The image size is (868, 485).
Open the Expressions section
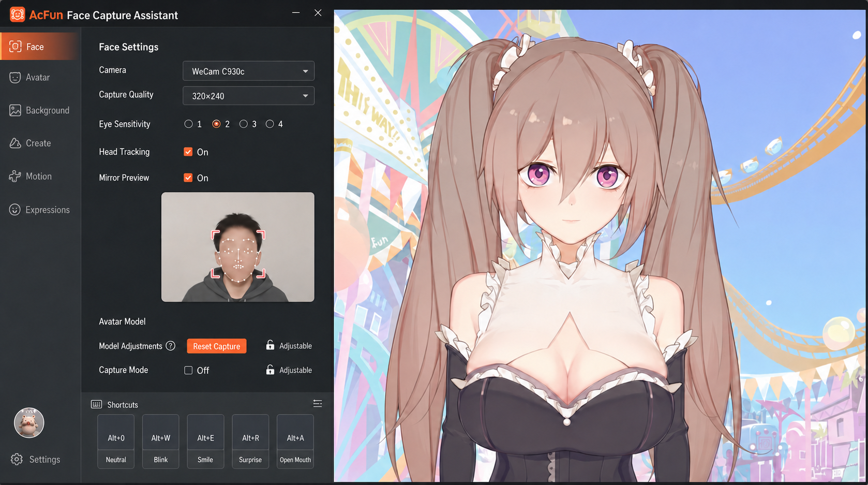40,210
